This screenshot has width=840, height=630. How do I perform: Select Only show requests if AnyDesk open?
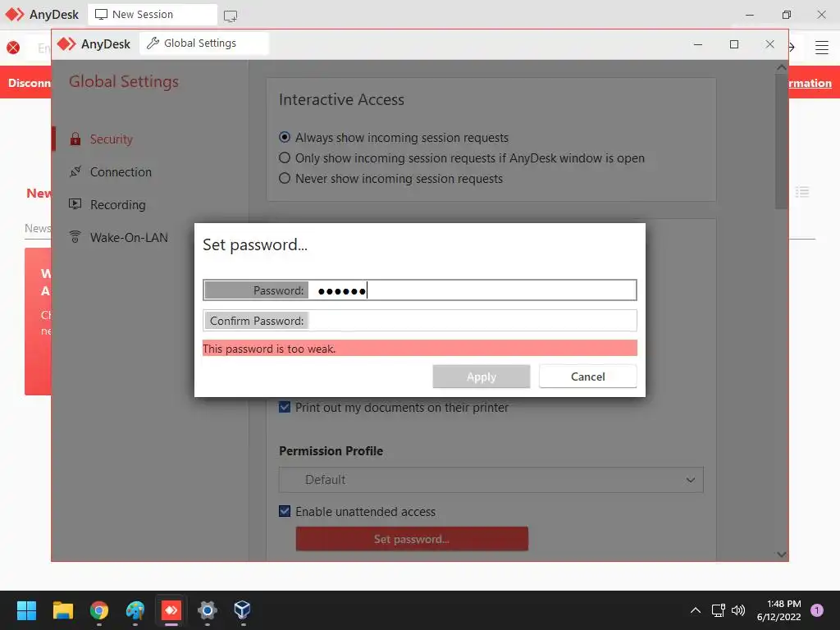pos(285,158)
